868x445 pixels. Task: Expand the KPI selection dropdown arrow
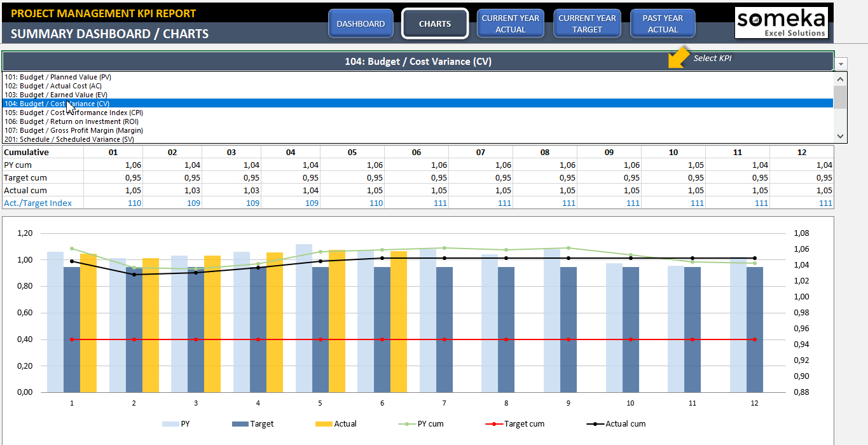coord(841,64)
